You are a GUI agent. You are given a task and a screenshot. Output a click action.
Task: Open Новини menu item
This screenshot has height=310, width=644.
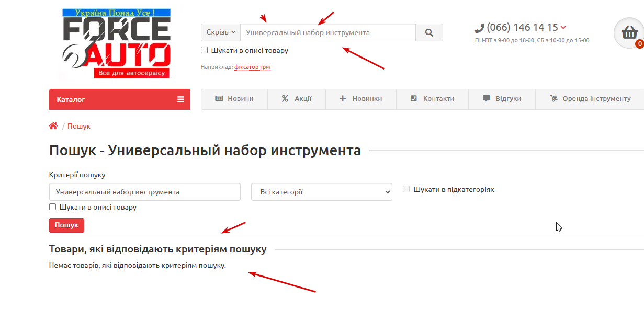pyautogui.click(x=234, y=99)
